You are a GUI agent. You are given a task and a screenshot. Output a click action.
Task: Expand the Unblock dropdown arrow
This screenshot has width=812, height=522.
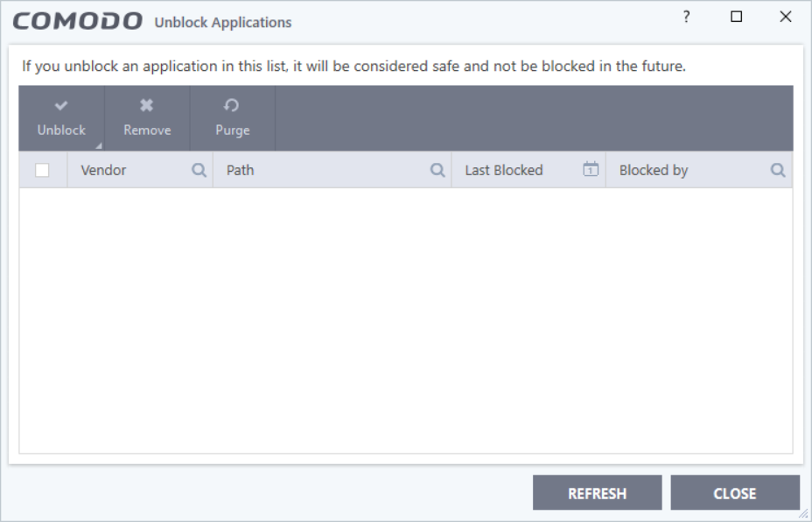pos(99,145)
